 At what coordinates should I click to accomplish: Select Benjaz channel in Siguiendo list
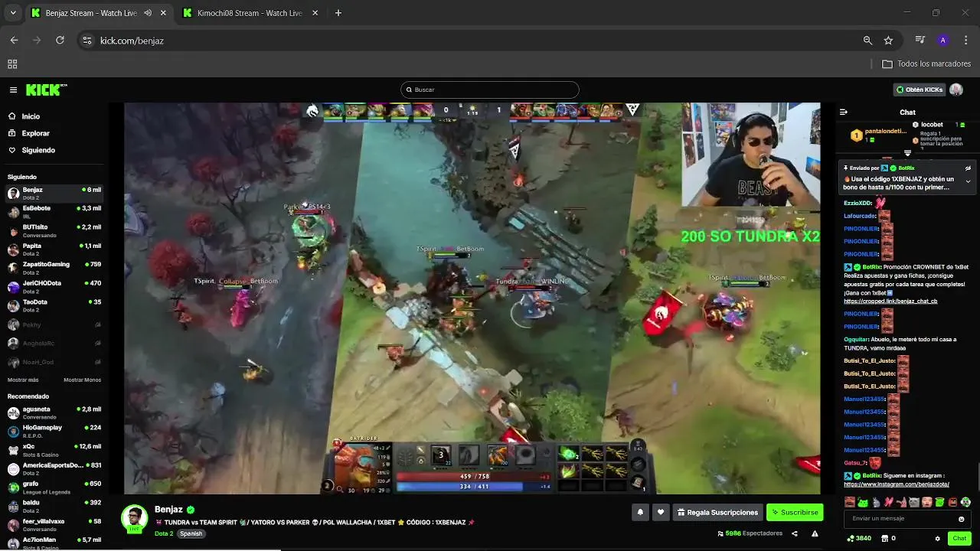(54, 193)
